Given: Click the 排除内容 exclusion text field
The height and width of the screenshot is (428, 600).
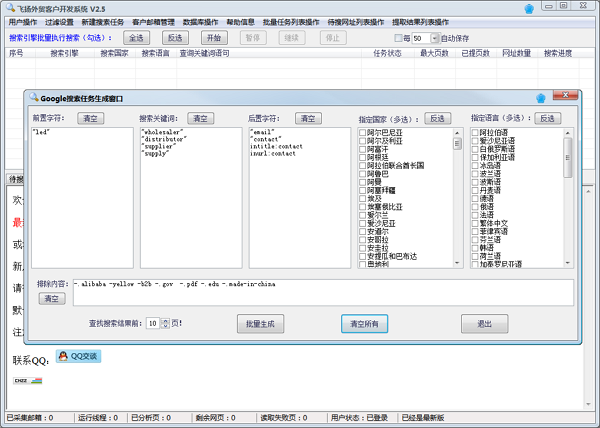Looking at the screenshot, I should (x=323, y=293).
